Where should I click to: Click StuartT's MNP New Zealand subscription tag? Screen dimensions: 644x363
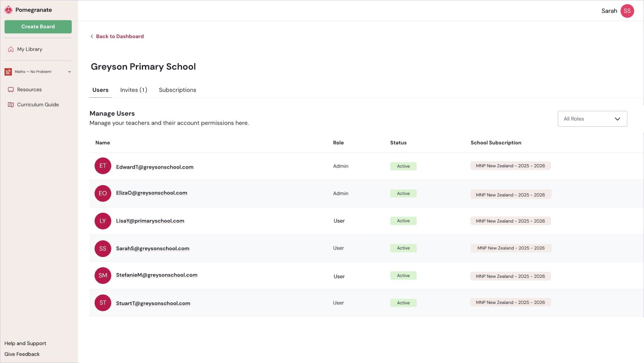[510, 302]
